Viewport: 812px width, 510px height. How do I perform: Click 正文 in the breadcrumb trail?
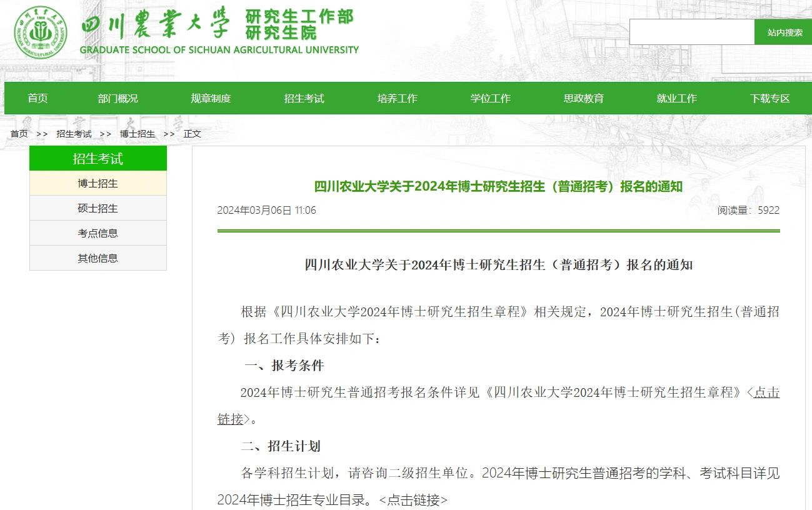pyautogui.click(x=192, y=134)
